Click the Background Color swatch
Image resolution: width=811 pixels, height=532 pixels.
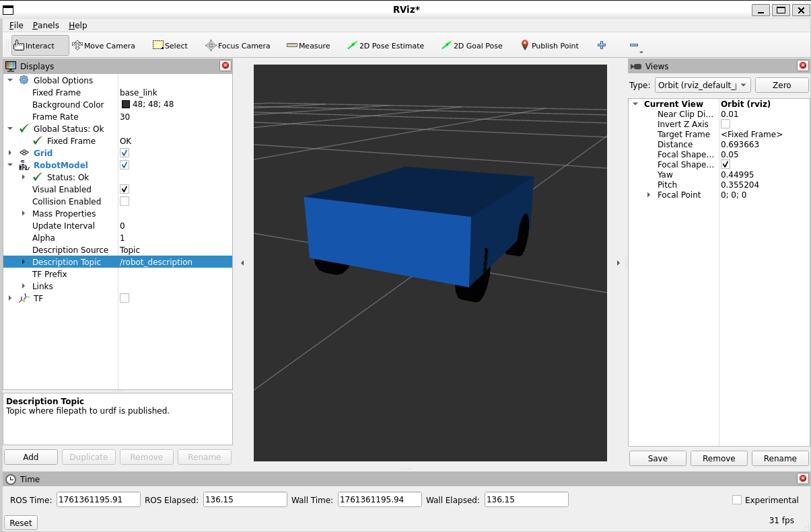[x=126, y=104]
